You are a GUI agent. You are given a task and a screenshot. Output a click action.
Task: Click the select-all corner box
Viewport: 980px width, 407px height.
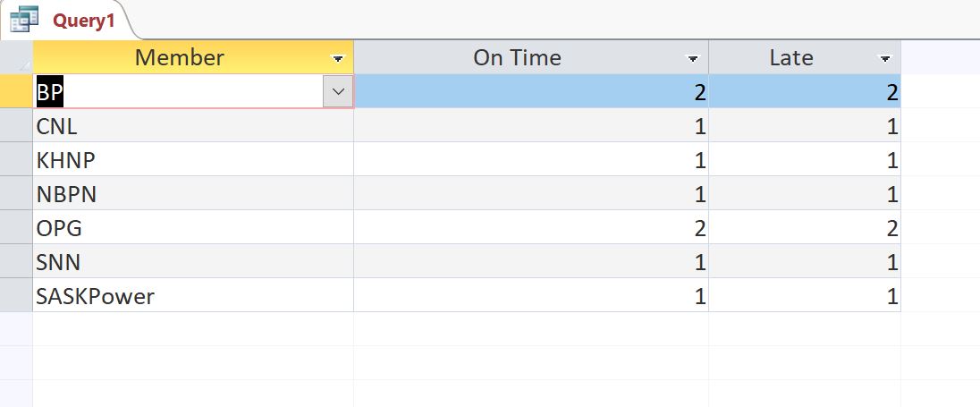tap(16, 58)
